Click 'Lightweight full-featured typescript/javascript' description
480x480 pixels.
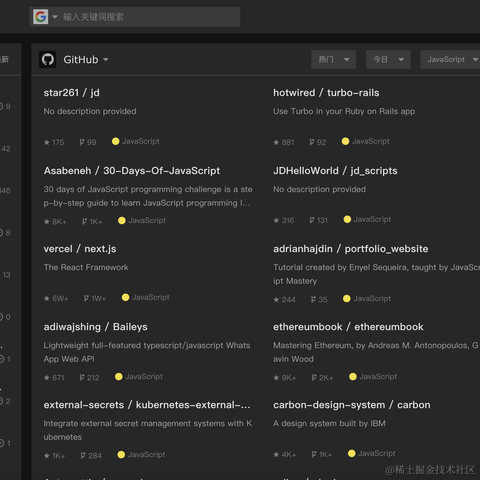tap(147, 352)
